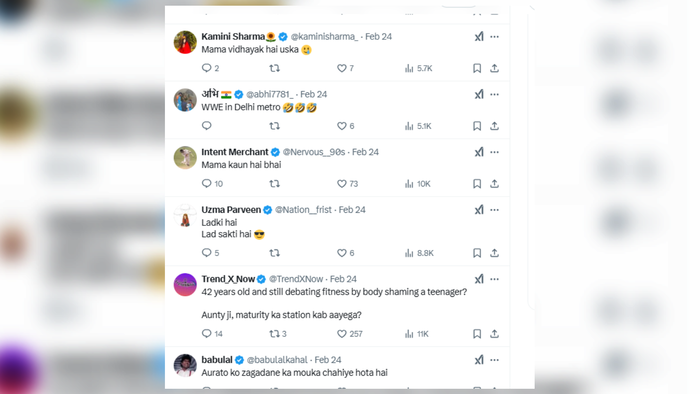This screenshot has height=394, width=700.
Task: Click the Grok icon on babulal's tweet
Action: tap(479, 360)
